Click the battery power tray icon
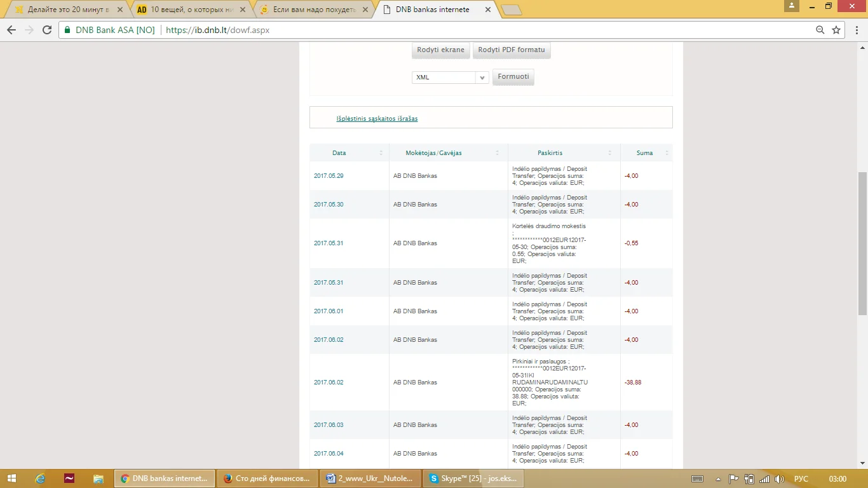This screenshot has width=868, height=488. pos(749,478)
